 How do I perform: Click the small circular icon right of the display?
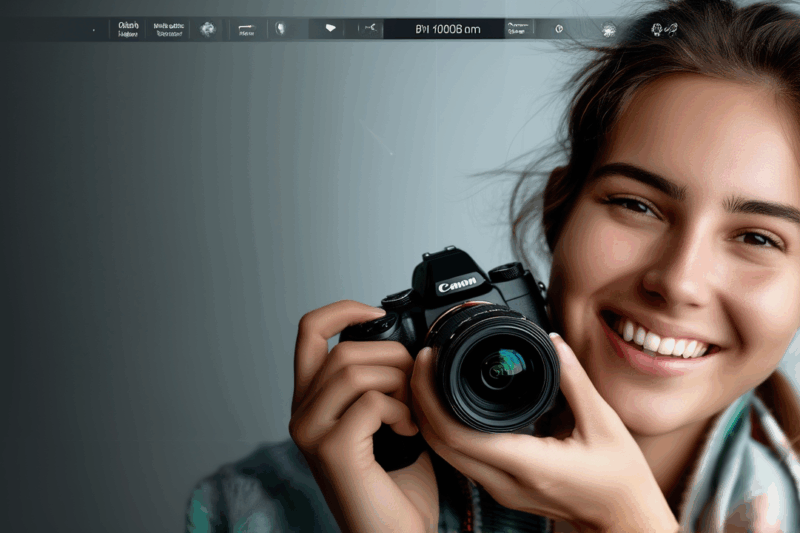(559, 29)
